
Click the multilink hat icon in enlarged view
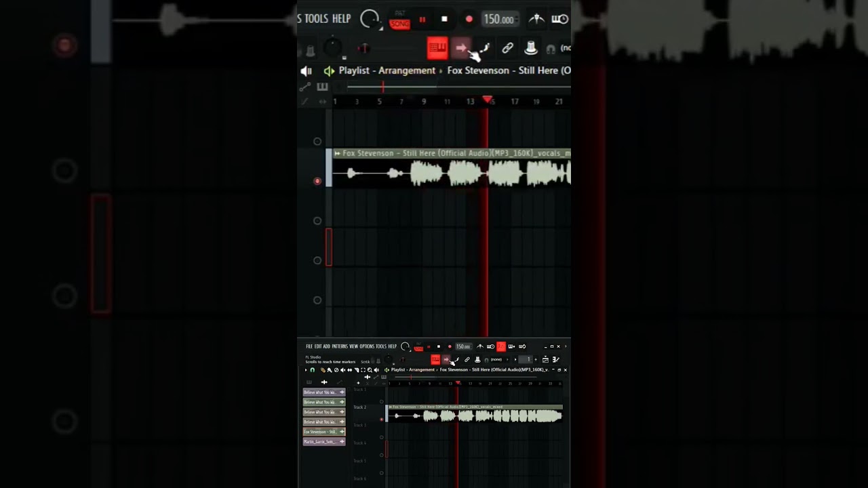(x=531, y=48)
